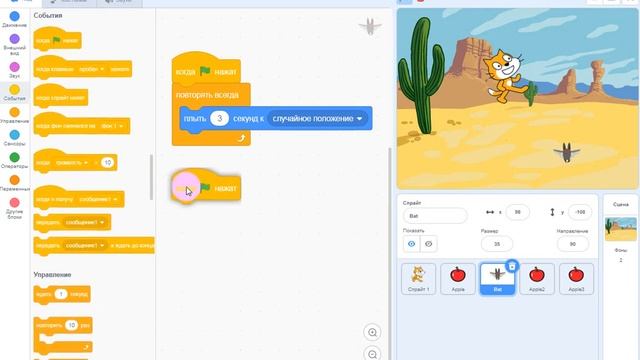
Task: Click the 'когда спрайт нажат' palette block
Action: tap(60, 97)
